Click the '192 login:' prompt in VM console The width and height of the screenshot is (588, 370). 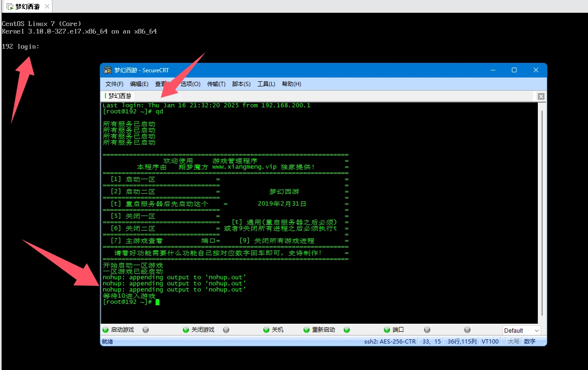click(21, 46)
